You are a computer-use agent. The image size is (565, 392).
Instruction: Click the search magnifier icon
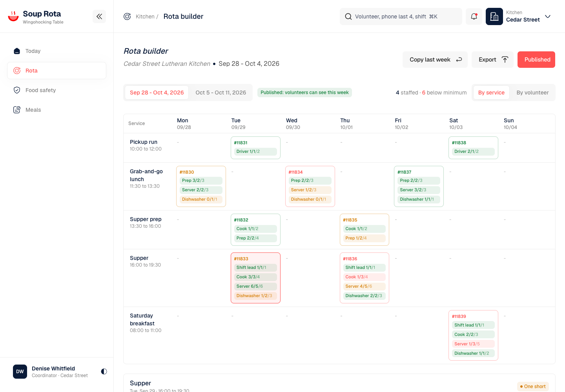pyautogui.click(x=348, y=16)
